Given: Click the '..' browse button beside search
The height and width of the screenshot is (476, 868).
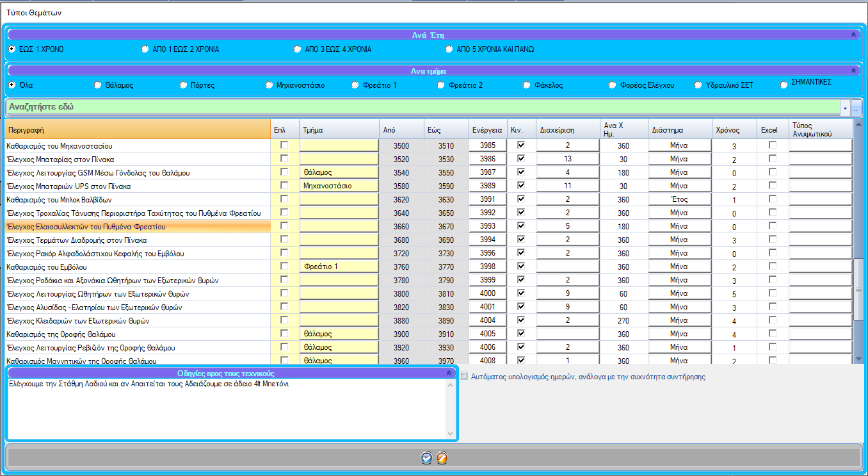Looking at the screenshot, I should (856, 108).
